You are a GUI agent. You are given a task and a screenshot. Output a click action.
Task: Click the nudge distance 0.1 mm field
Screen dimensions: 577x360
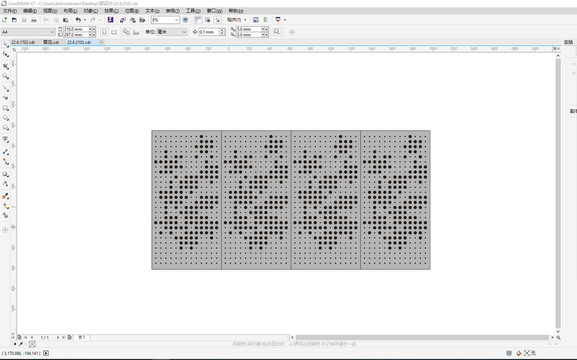coord(209,32)
